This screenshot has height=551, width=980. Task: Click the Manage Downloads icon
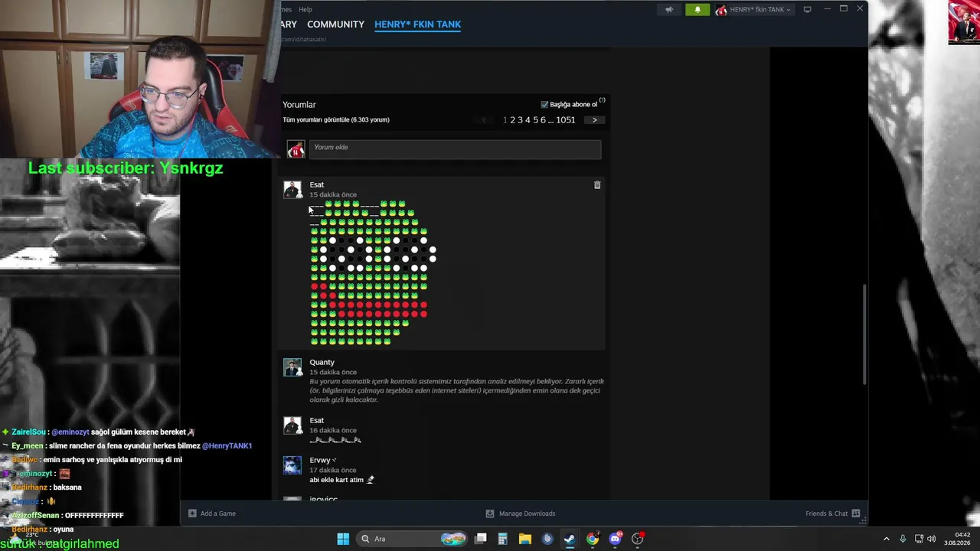490,514
